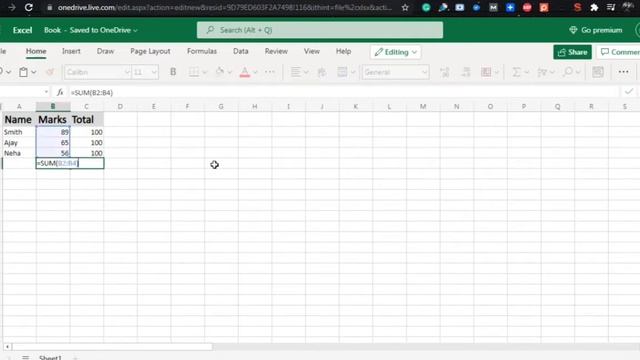Click the Grammarly extension icon

tap(426, 7)
